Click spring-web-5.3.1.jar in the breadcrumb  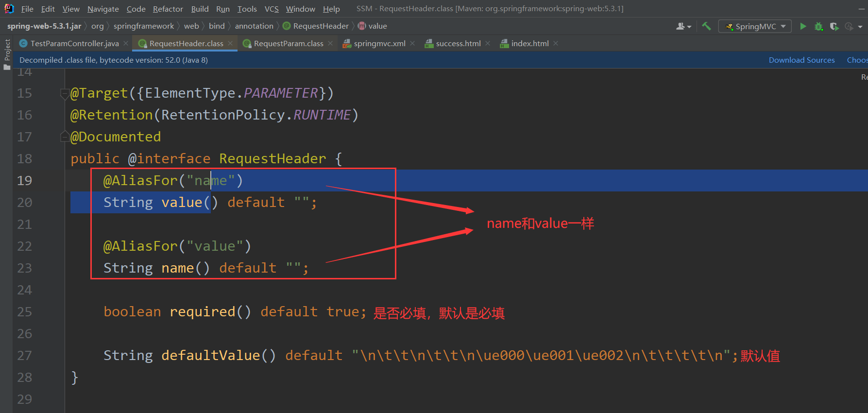pos(44,26)
